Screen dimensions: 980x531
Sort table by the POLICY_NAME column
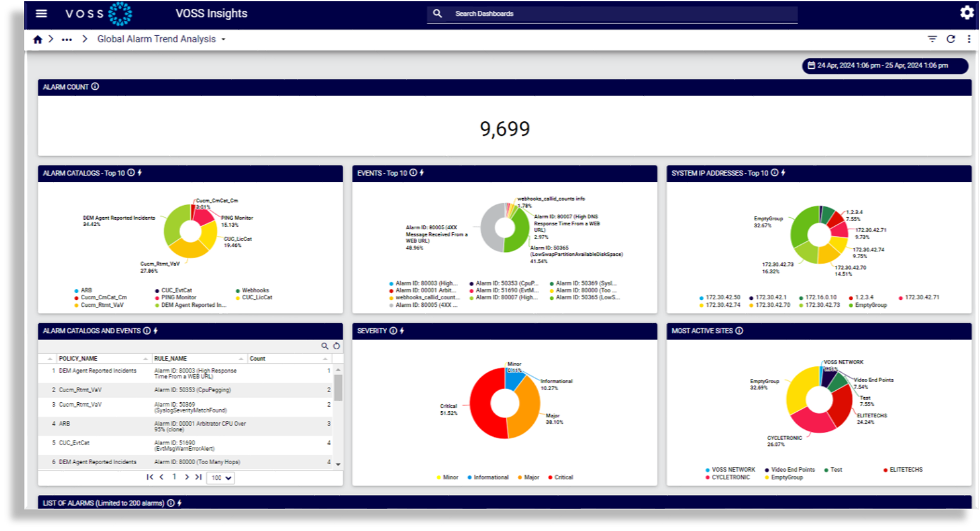pos(78,359)
